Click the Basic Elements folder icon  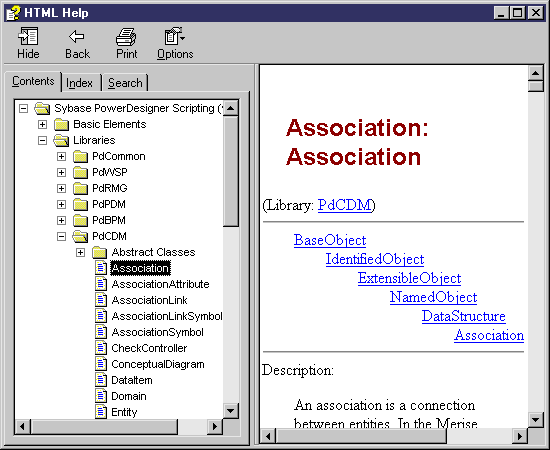[61, 124]
